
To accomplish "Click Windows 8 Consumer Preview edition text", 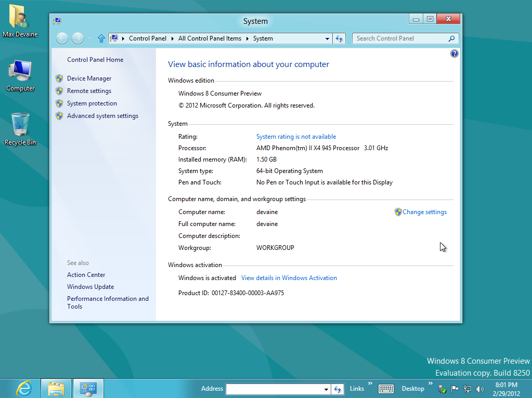I will click(x=220, y=94).
